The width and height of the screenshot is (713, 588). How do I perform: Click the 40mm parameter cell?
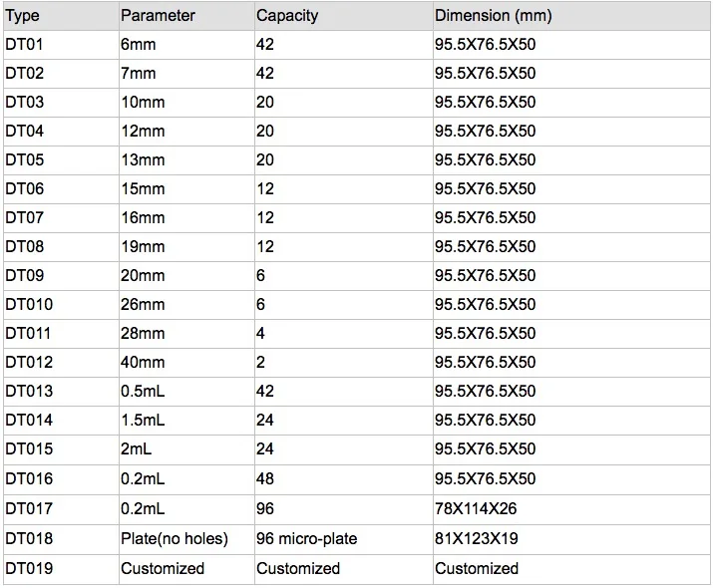tap(143, 363)
